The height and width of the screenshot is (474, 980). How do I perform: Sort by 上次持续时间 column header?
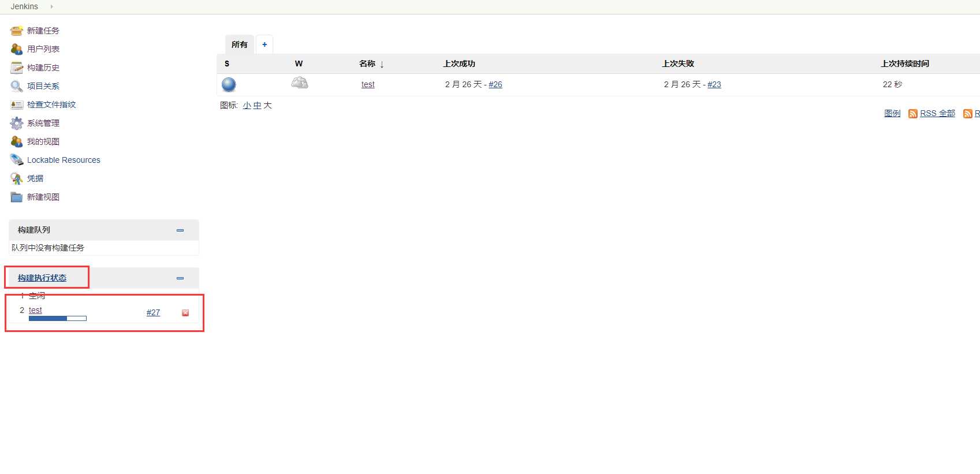(x=905, y=64)
